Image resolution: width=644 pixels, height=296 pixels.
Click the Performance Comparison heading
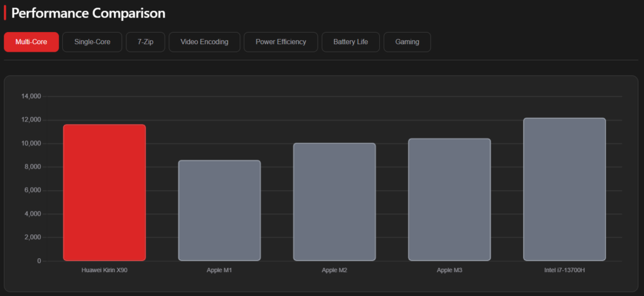(x=88, y=13)
